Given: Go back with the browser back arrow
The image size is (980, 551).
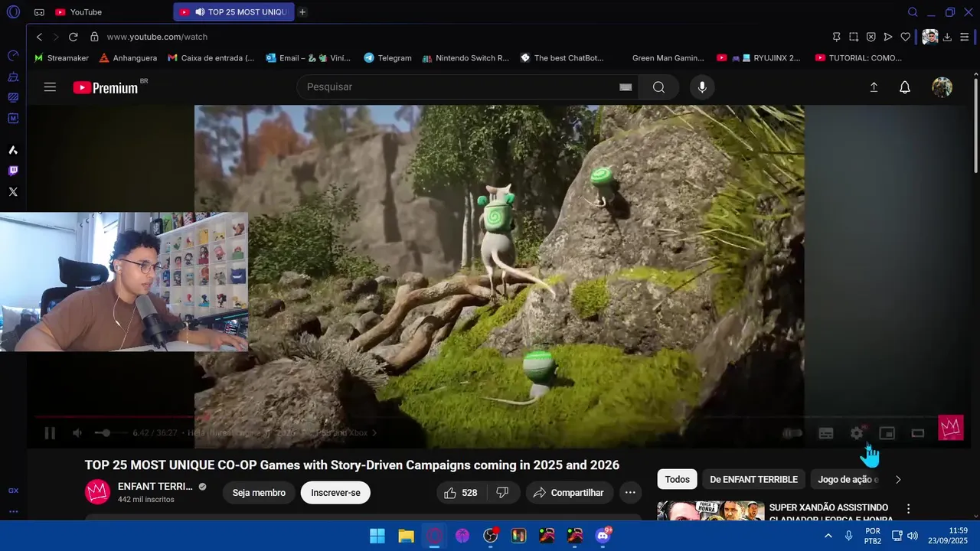Looking at the screenshot, I should 39,37.
